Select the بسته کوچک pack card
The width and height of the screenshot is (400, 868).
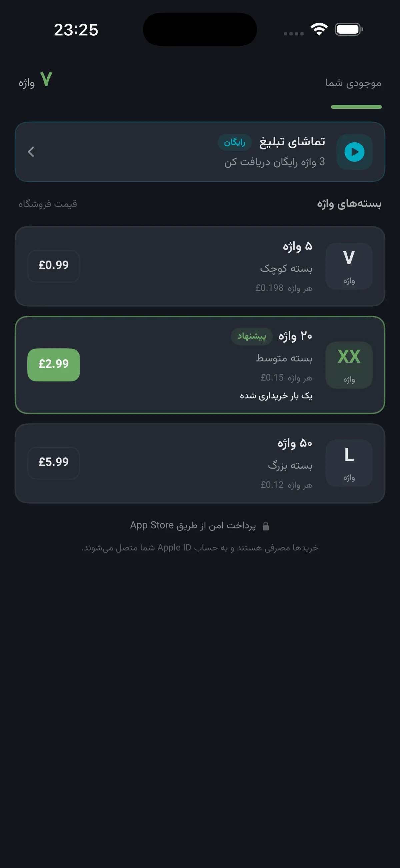(200, 266)
